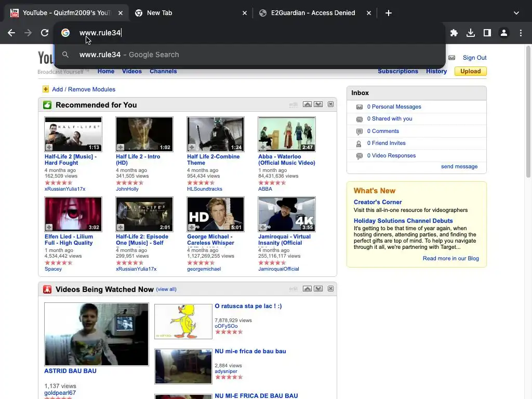The height and width of the screenshot is (399, 532).
Task: Click the red Videos Being Watched Now icon
Action: tap(47, 289)
